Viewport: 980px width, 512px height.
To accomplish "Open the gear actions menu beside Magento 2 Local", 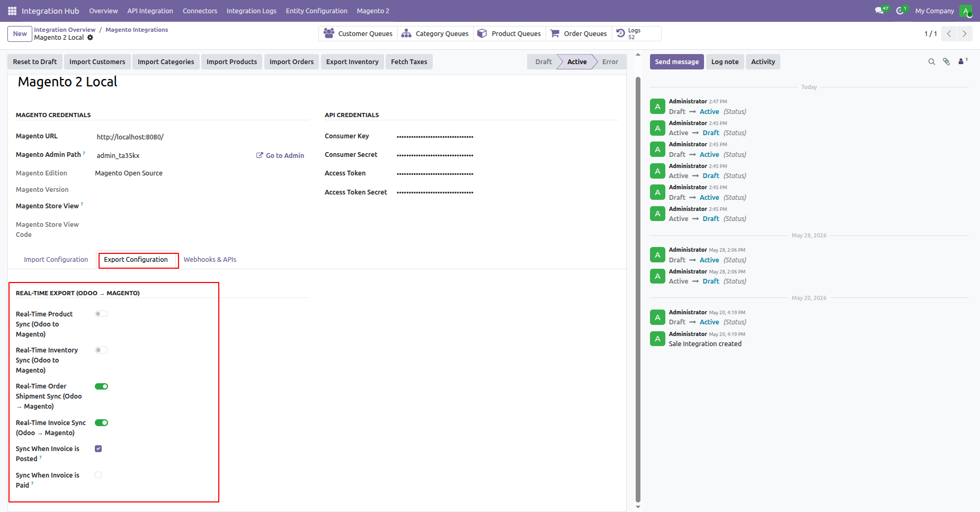I will tap(90, 38).
